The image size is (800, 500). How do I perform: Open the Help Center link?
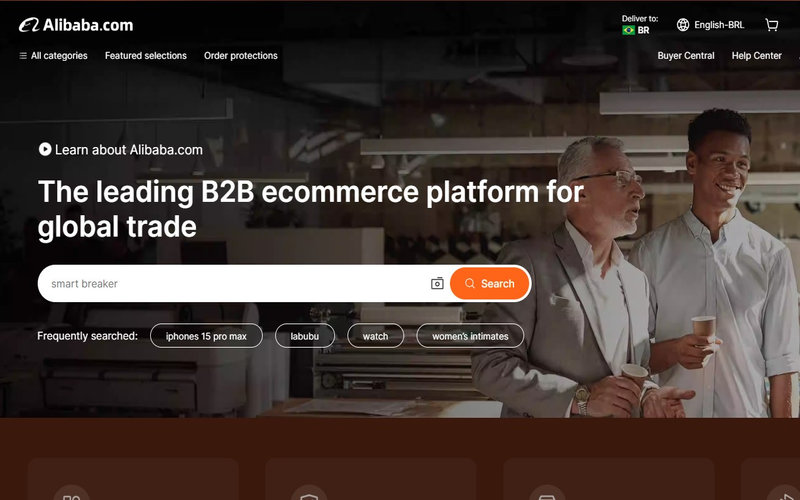click(x=756, y=56)
